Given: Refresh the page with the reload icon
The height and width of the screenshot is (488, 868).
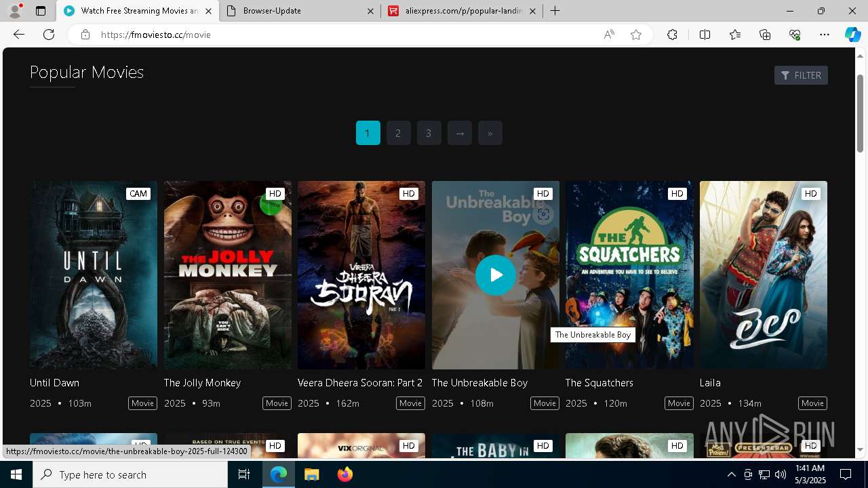Looking at the screenshot, I should tap(49, 35).
